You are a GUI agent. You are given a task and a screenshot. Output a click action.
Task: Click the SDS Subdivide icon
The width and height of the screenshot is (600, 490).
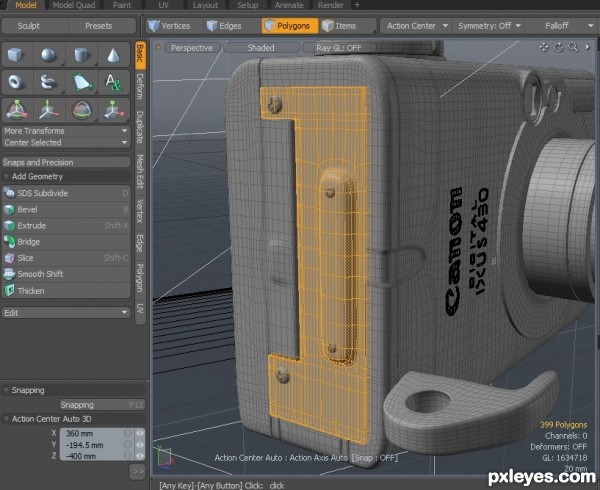(9, 193)
